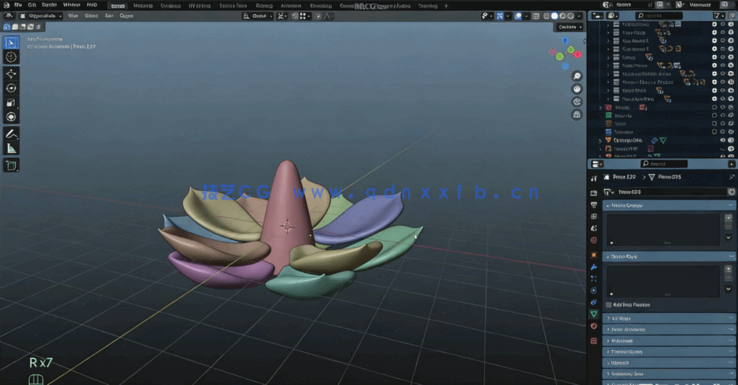Click the viewport pan (hand) gizmo button
Image resolution: width=738 pixels, height=385 pixels.
click(577, 89)
